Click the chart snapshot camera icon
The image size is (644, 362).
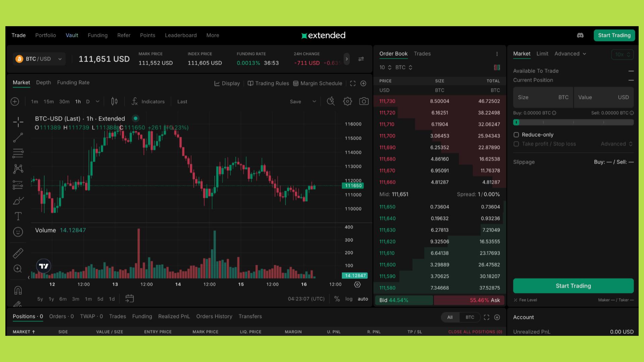pos(364,101)
